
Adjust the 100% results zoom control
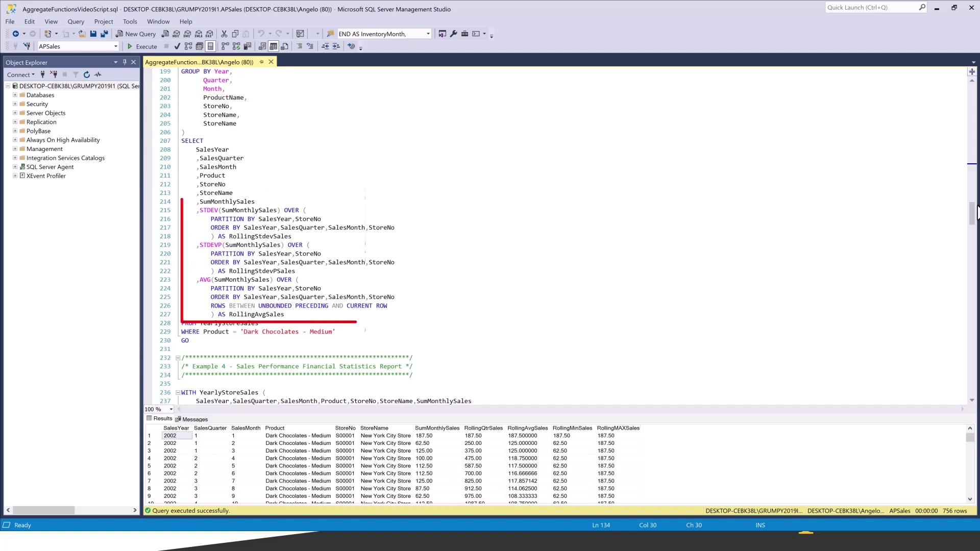(x=158, y=409)
